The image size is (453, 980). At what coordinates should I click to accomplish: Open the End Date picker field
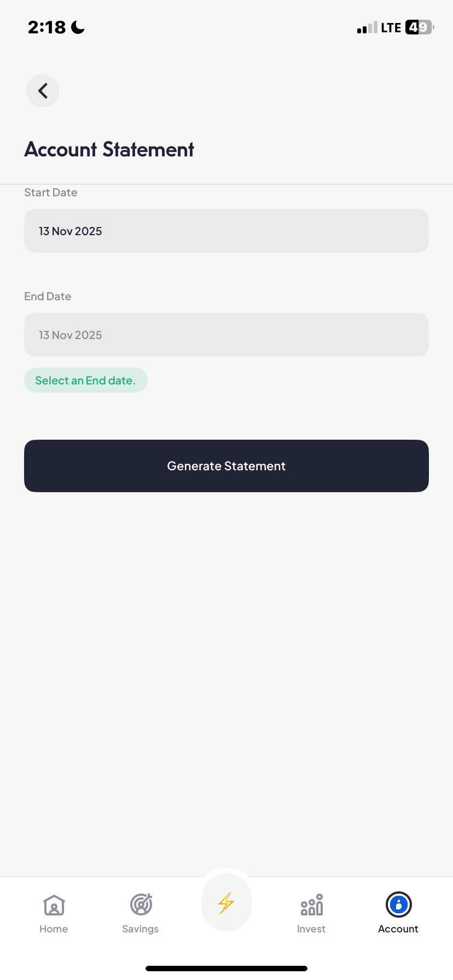pos(226,335)
